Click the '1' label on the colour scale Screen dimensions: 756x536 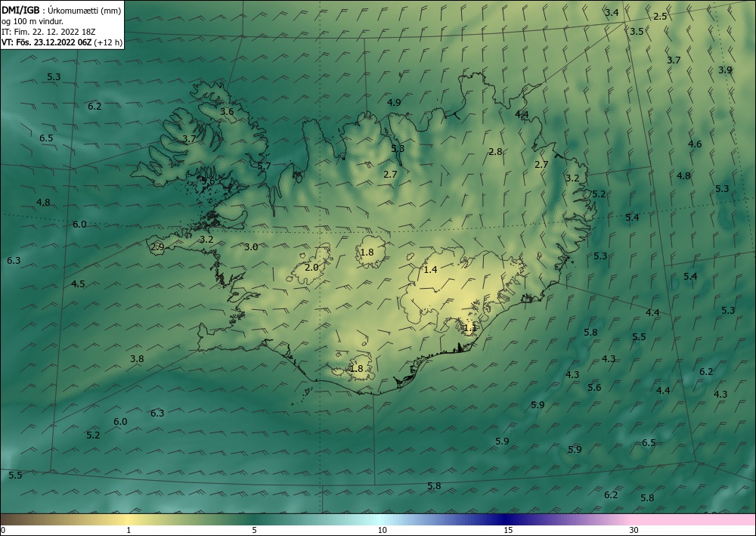pyautogui.click(x=129, y=531)
